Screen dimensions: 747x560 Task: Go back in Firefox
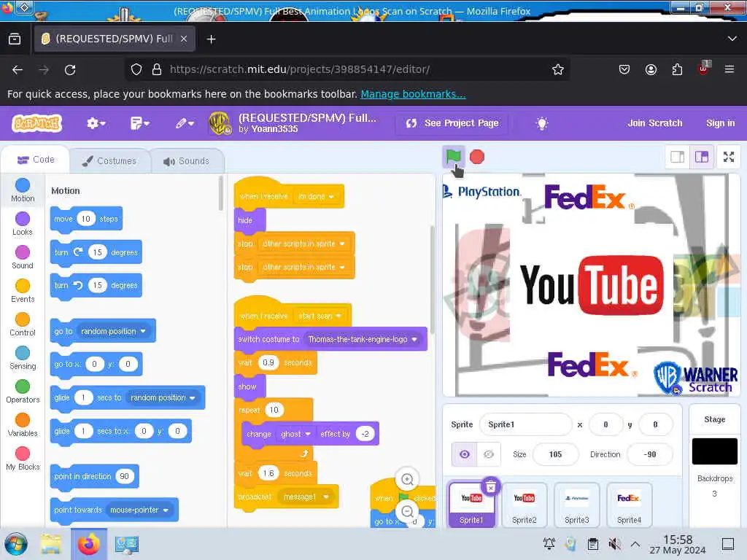18,69
